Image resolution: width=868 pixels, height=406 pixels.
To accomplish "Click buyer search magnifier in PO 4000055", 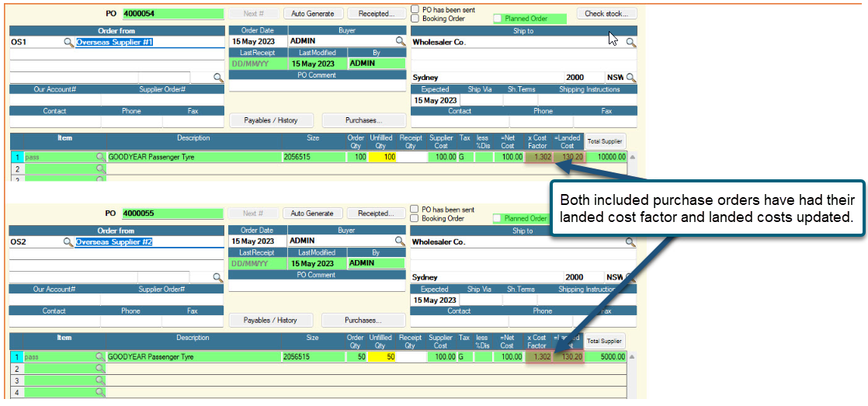I will click(401, 241).
